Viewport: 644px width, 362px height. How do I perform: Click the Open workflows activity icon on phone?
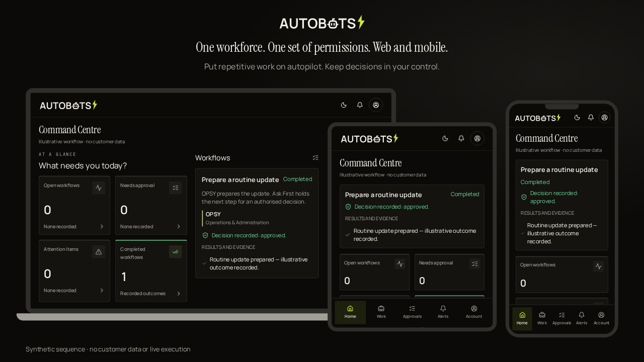pyautogui.click(x=598, y=266)
